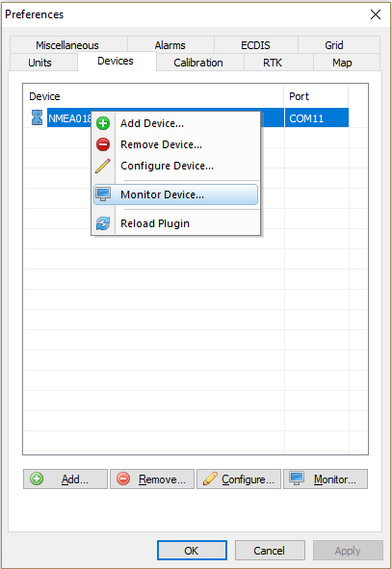The image size is (392, 569).
Task: Open the Miscellaneous tab
Action: (67, 45)
